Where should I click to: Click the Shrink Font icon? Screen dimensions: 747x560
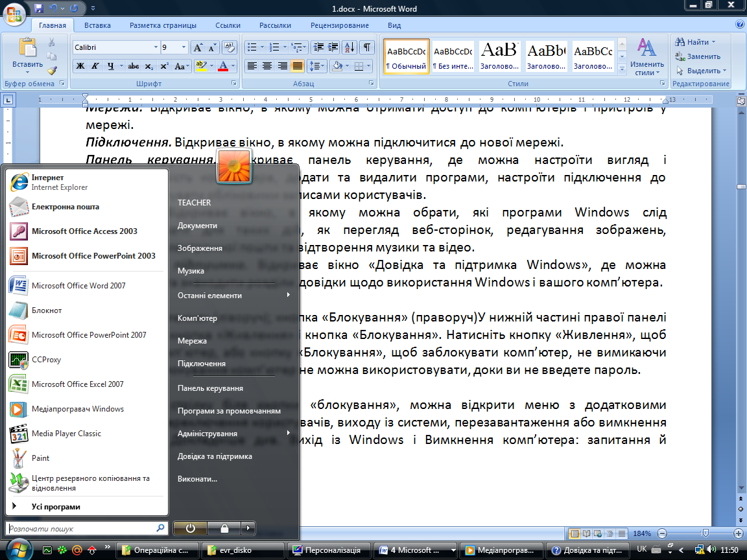(x=213, y=47)
